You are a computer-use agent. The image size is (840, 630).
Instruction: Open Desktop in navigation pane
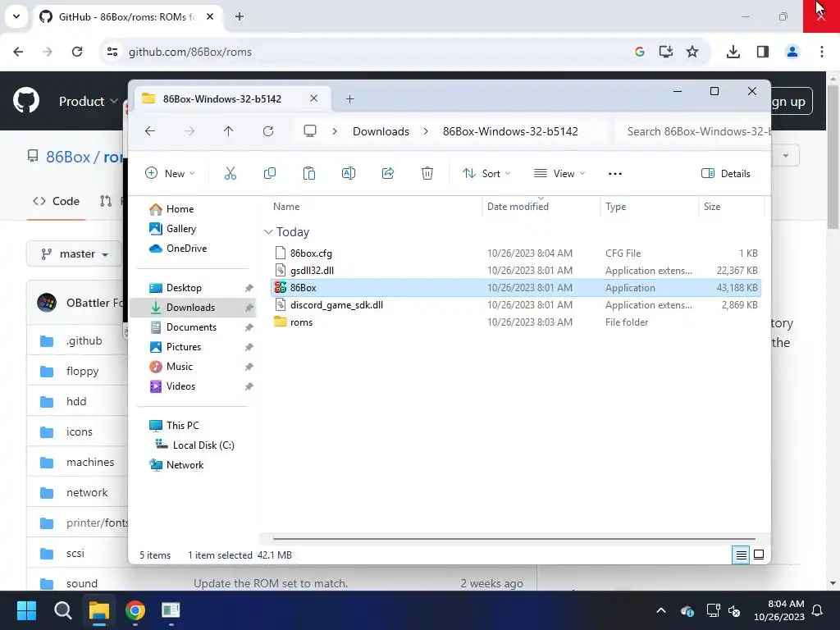point(184,288)
